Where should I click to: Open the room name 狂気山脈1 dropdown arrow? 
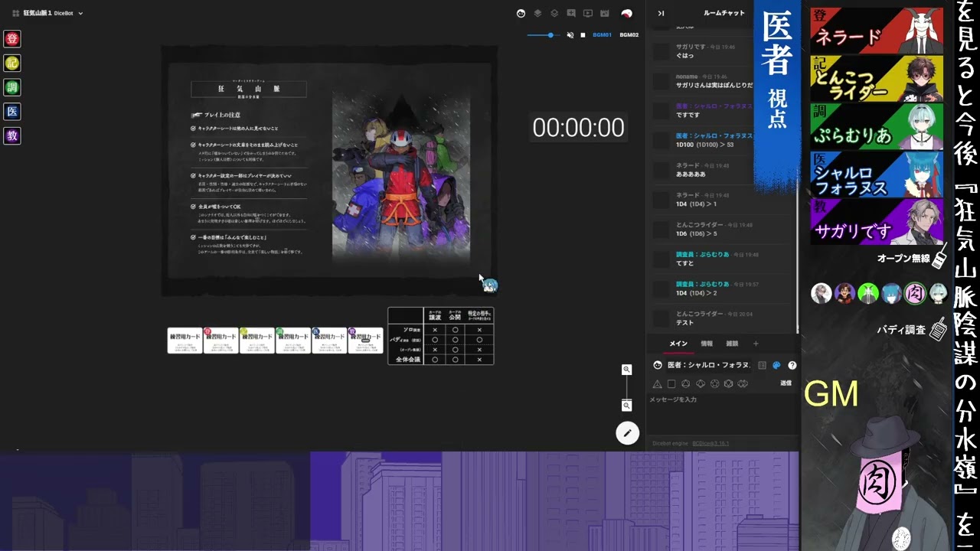tap(80, 14)
